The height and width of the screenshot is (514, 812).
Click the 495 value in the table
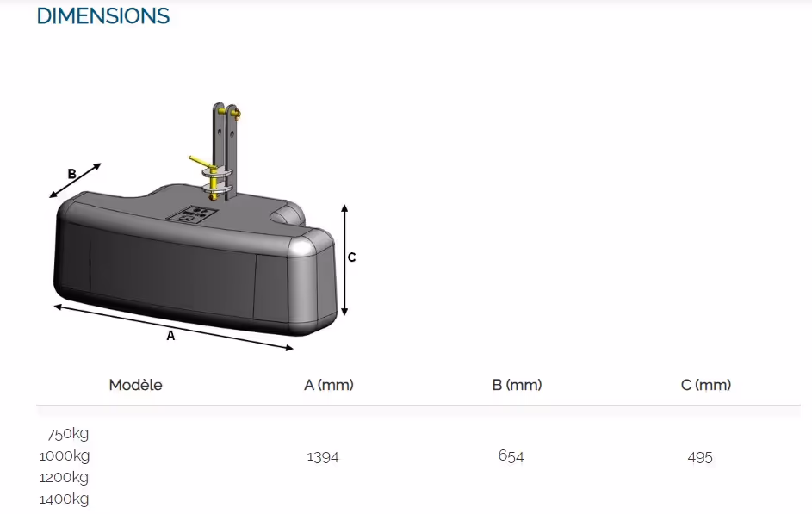700,458
